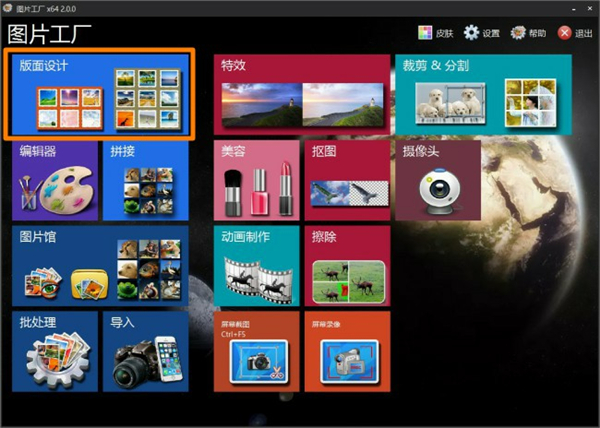600x428 pixels.
Task: Click the red 退出 exit button
Action: click(575, 33)
